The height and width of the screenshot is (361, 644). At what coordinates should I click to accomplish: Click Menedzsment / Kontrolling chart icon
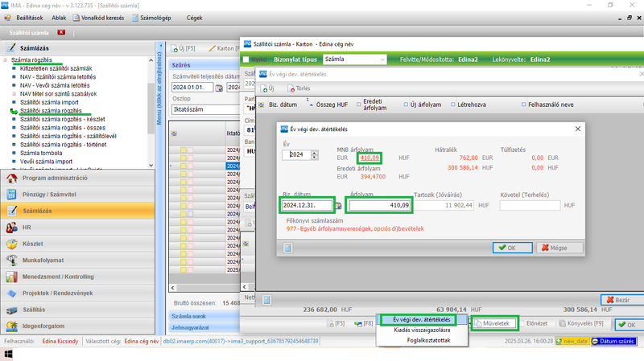[x=11, y=277]
